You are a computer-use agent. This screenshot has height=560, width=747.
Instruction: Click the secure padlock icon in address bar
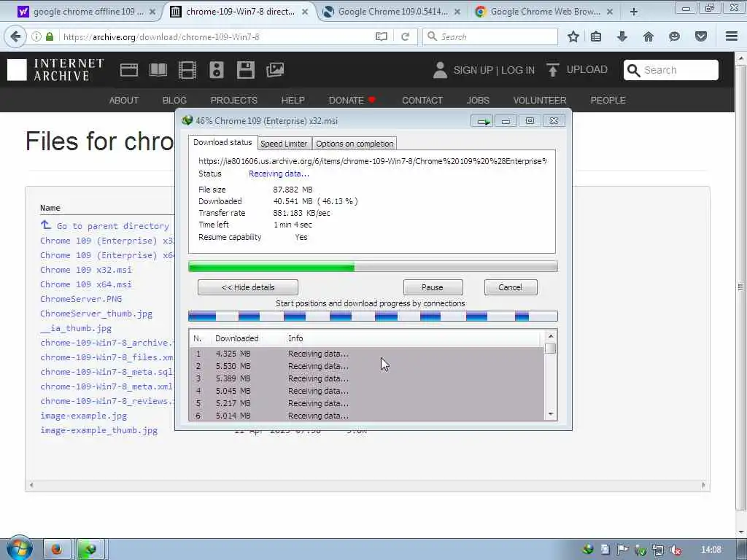(x=50, y=36)
